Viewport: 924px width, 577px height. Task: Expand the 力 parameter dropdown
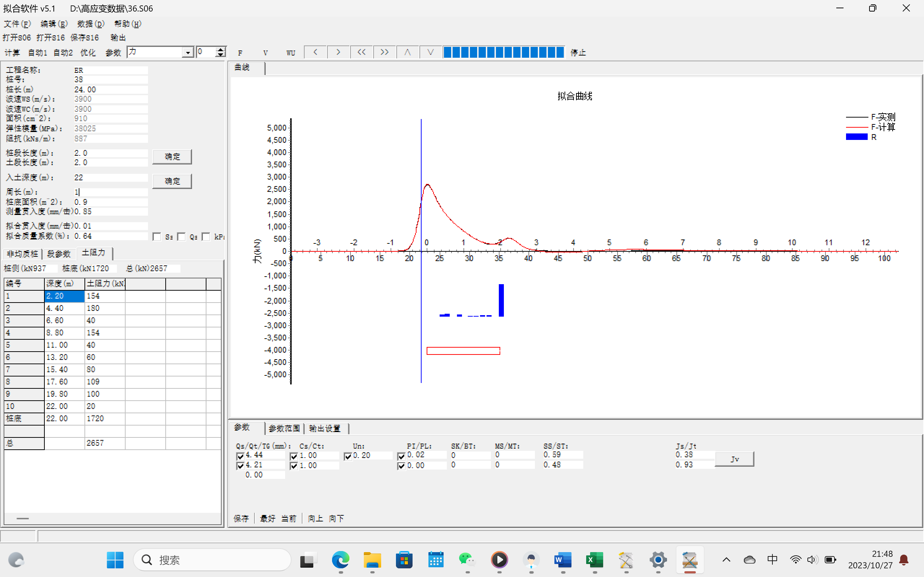(x=187, y=52)
